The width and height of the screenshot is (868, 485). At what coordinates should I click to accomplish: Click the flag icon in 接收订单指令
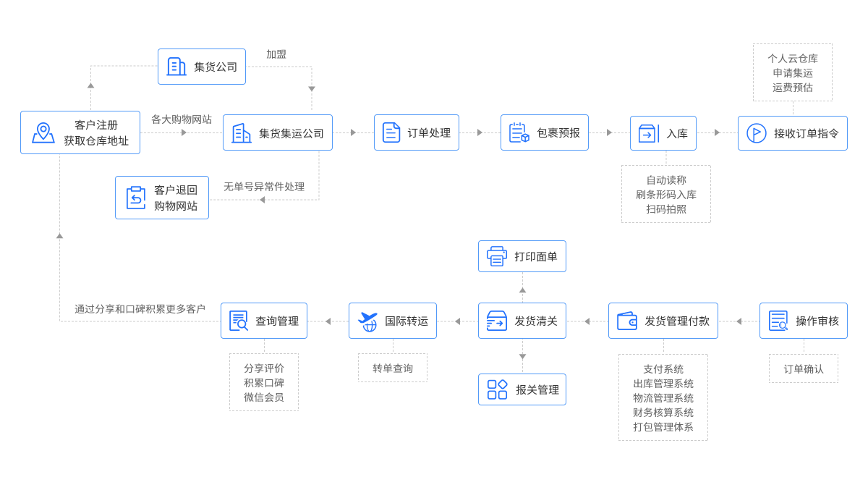pyautogui.click(x=757, y=133)
